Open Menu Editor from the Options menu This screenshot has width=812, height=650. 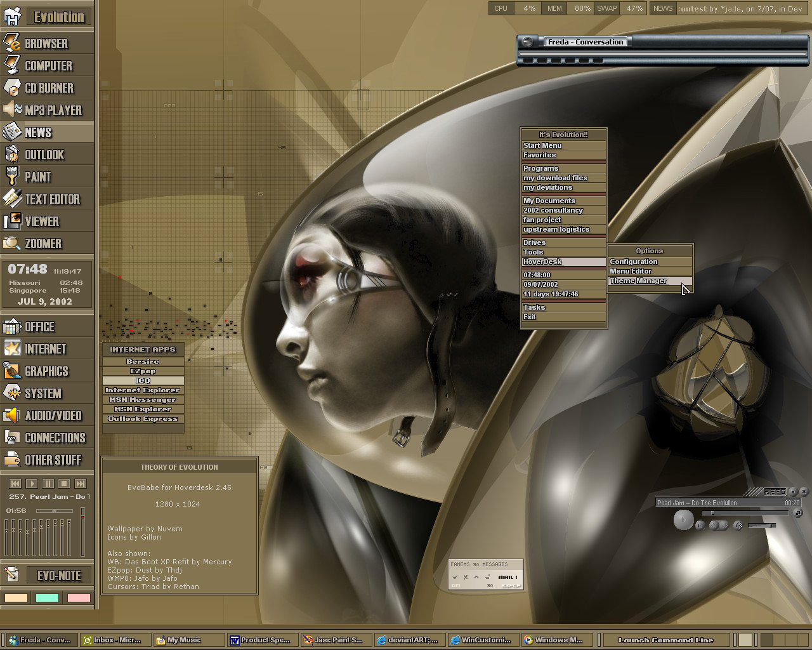click(650, 271)
